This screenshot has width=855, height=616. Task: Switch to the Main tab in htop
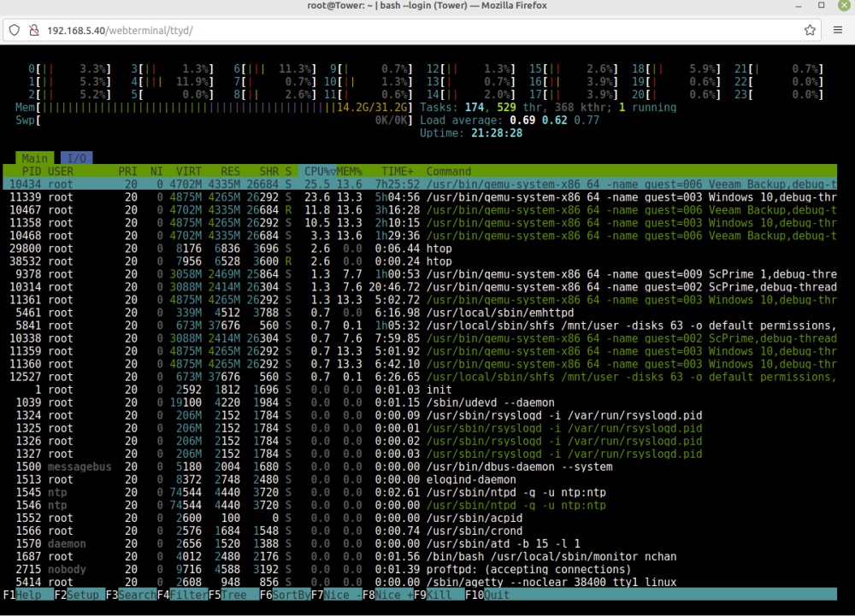tap(35, 158)
